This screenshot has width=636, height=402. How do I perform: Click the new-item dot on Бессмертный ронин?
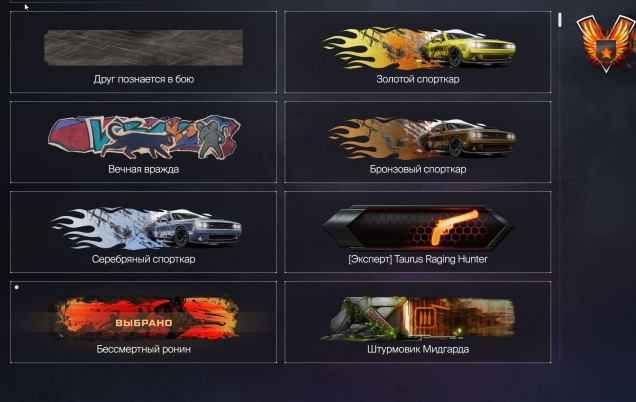coord(17,287)
